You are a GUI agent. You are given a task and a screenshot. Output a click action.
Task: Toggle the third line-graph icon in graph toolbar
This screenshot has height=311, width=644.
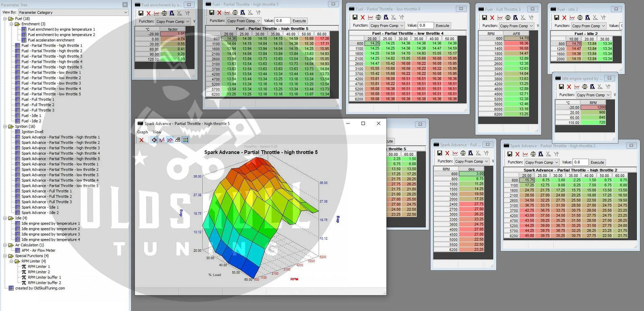pos(170,140)
